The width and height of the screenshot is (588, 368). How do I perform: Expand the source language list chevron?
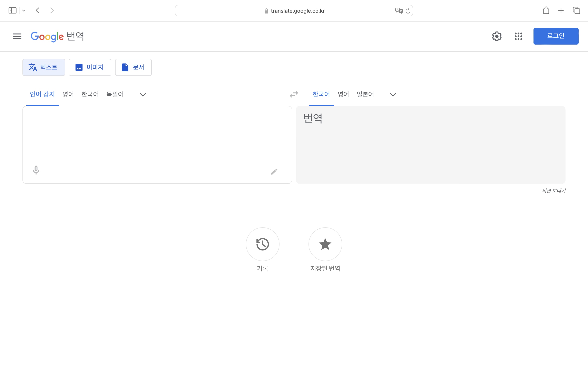[143, 95]
